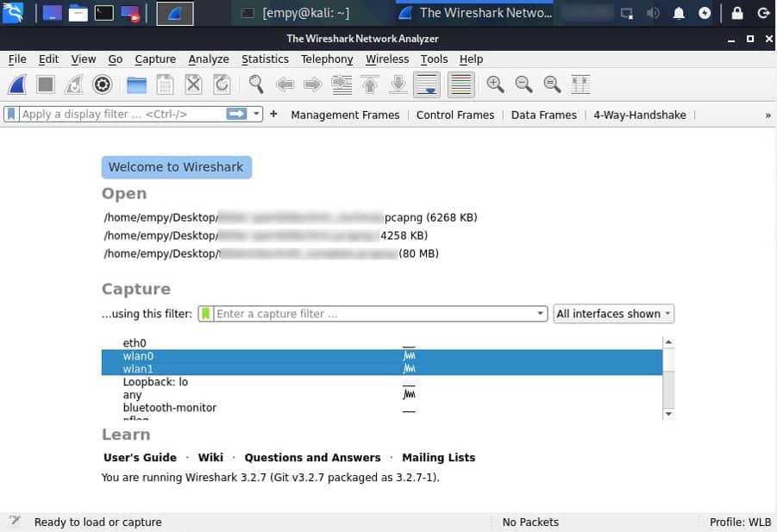Screen dimensions: 777x532
Task: Add a display filter button plus
Action: [273, 114]
